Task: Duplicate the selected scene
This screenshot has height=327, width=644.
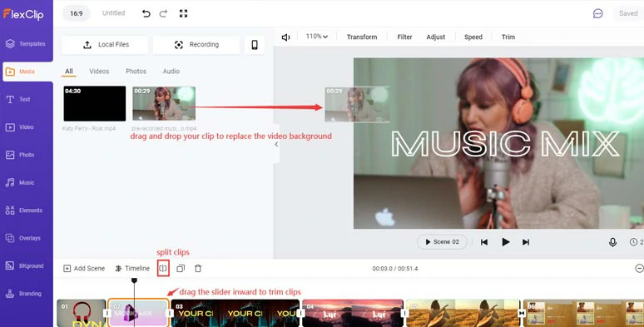Action: (x=181, y=269)
